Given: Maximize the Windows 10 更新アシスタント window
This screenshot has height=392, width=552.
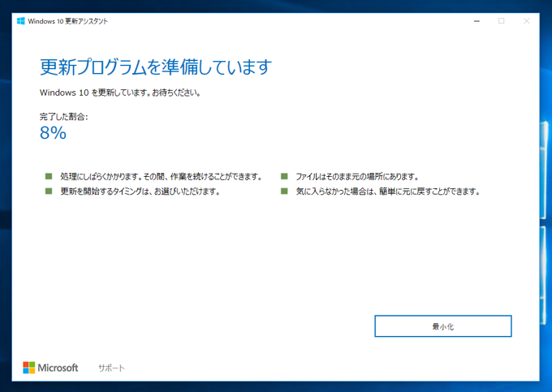Looking at the screenshot, I should tap(502, 21).
